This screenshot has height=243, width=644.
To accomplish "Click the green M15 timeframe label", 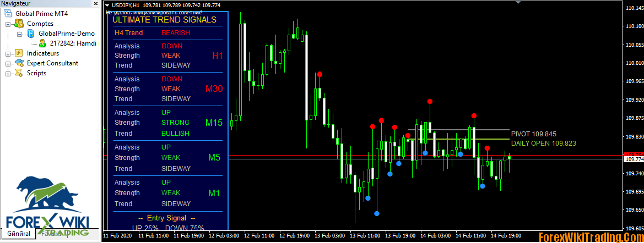I will 214,123.
